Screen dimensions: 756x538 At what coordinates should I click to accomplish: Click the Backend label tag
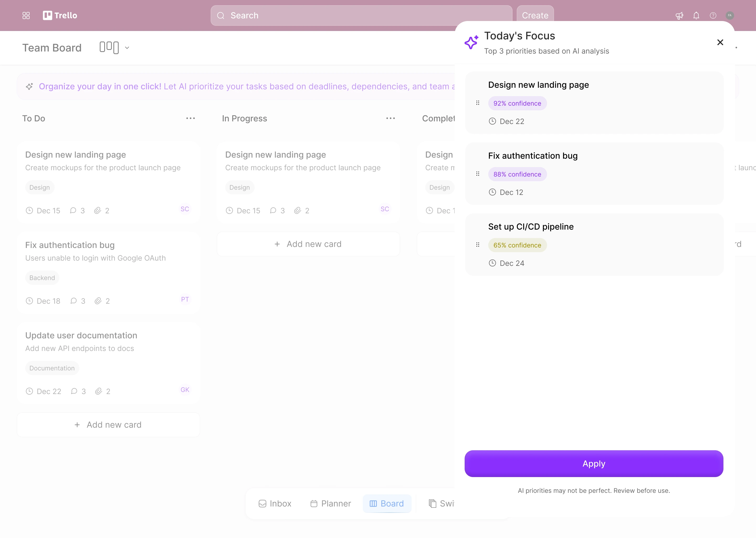pos(42,278)
